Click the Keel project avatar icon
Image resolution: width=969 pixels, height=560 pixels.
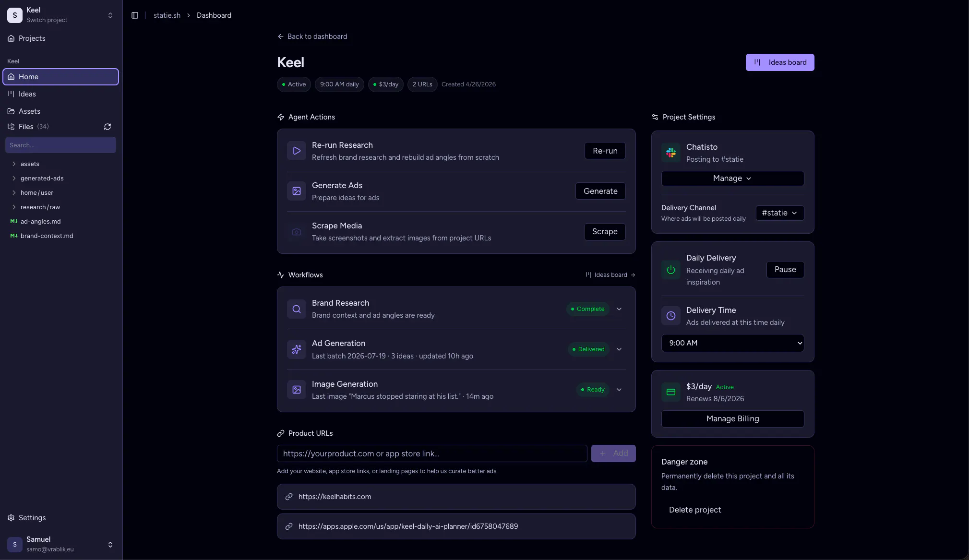point(15,15)
